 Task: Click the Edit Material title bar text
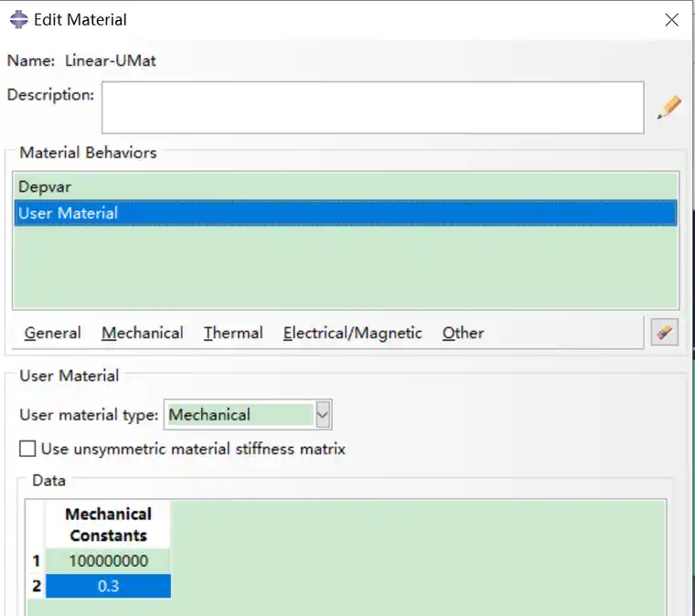[80, 19]
